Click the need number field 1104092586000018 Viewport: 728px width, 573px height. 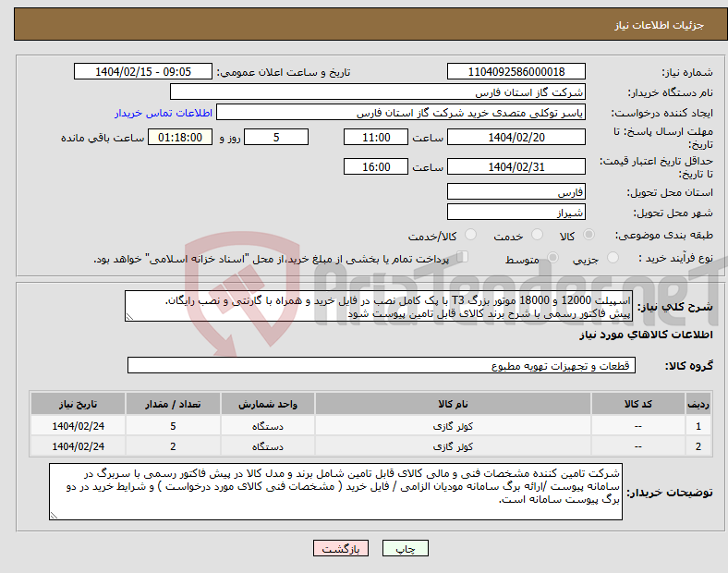pos(516,71)
